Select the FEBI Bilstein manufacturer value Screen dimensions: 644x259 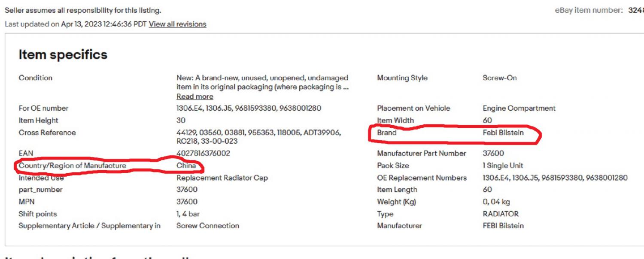click(503, 225)
